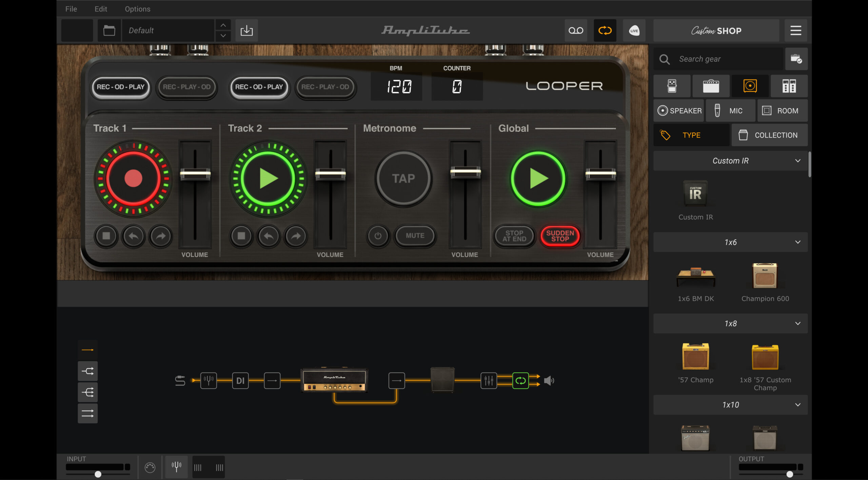868x480 pixels.
Task: Show cabinets category icon
Action: [750, 86]
